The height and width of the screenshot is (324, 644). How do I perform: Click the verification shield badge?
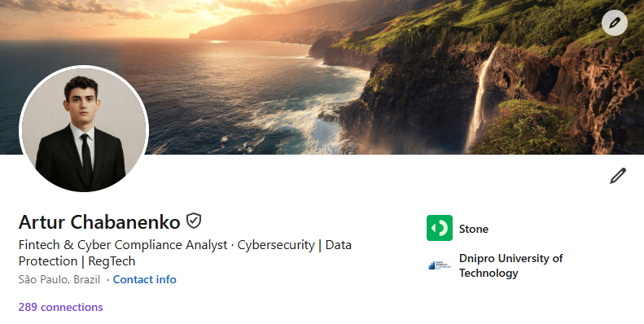[194, 221]
